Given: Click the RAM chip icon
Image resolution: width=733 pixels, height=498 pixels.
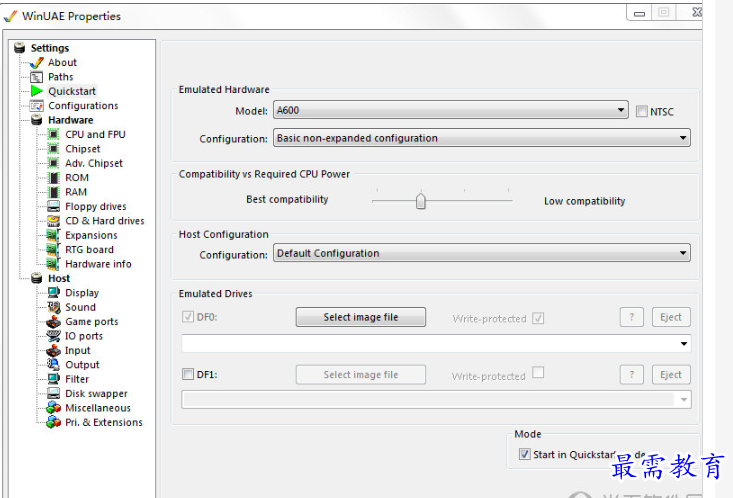Looking at the screenshot, I should (x=54, y=192).
